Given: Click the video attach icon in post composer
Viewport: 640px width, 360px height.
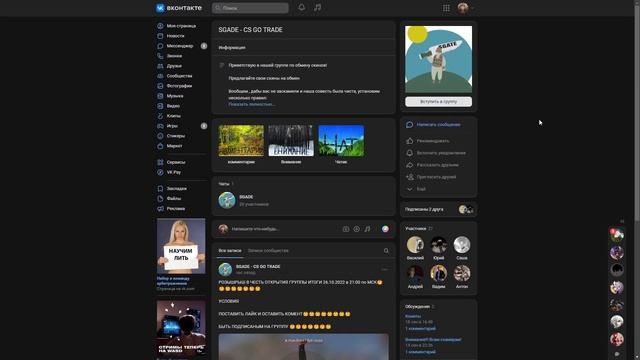Looking at the screenshot, I should click(356, 229).
